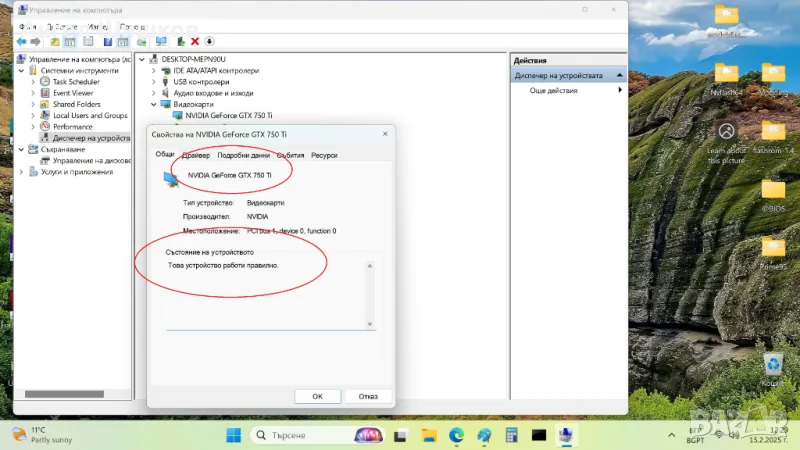Open the Prime95 desktop folder
This screenshot has height=450, width=800.
[773, 249]
